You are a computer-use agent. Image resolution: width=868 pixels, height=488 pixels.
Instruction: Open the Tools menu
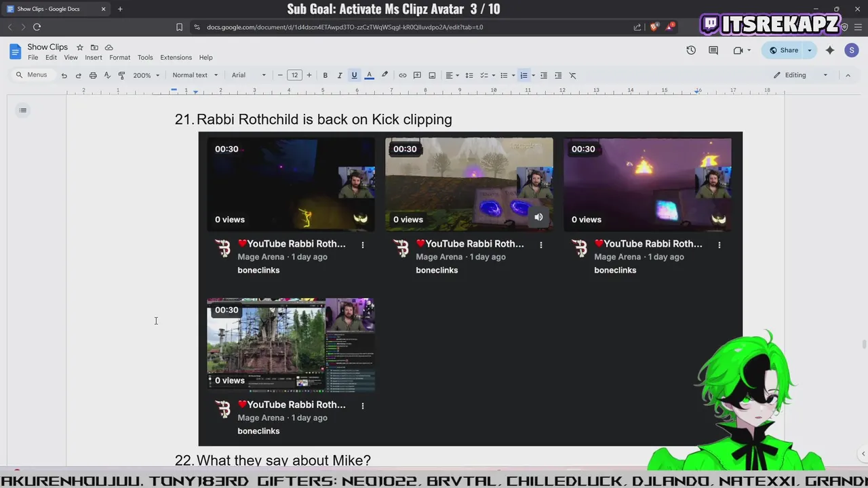pos(145,58)
